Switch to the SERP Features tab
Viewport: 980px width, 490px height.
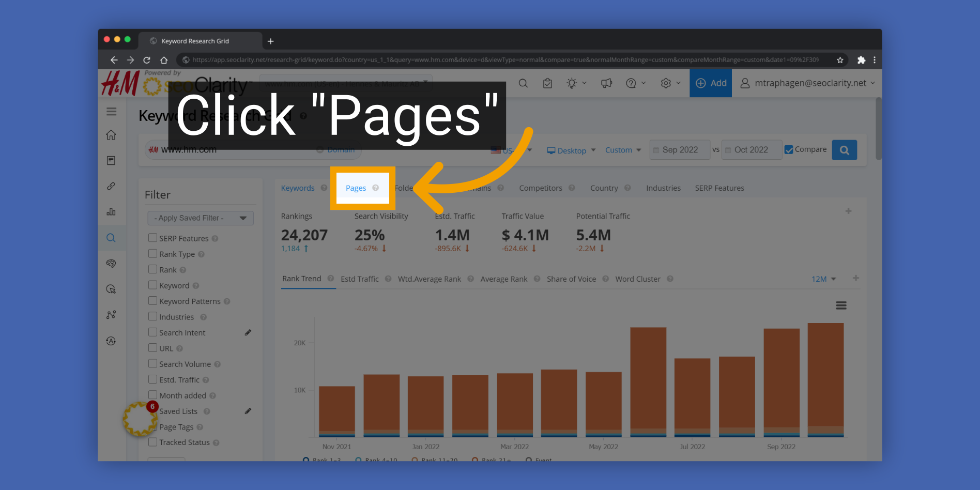(719, 188)
